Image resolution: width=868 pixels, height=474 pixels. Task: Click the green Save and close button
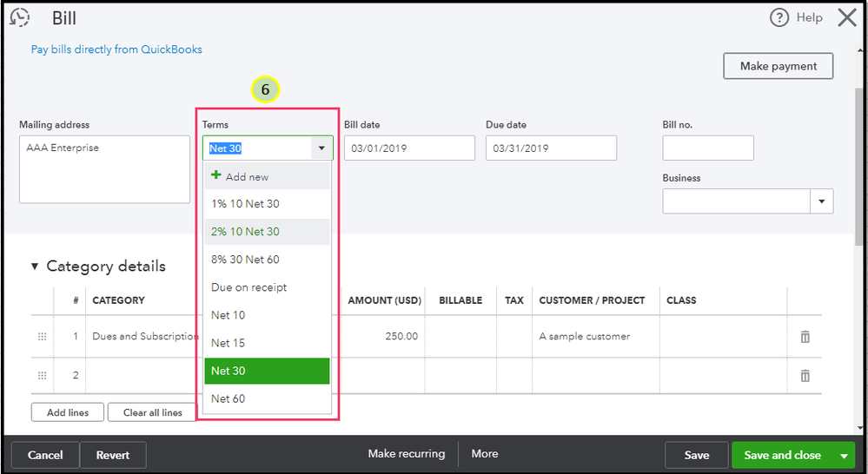click(x=782, y=455)
